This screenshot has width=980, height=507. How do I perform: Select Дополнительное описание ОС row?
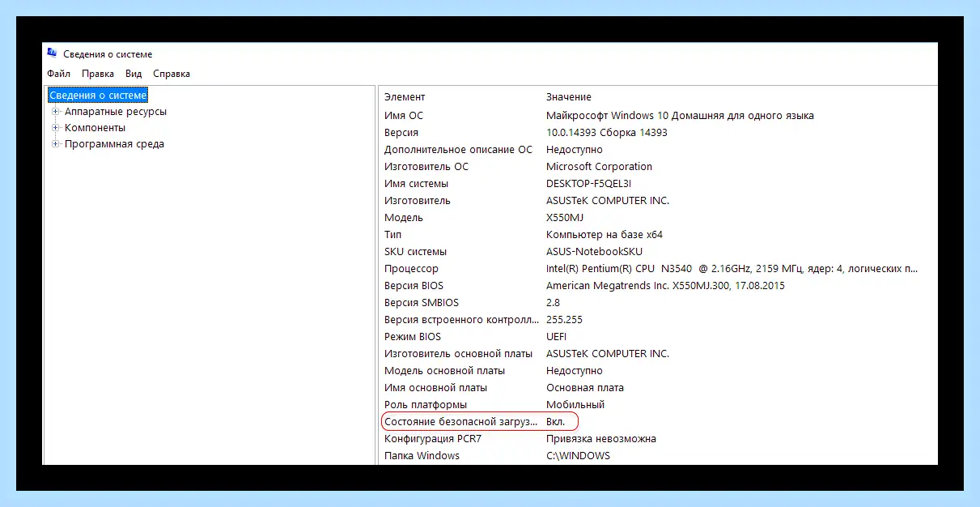[458, 150]
